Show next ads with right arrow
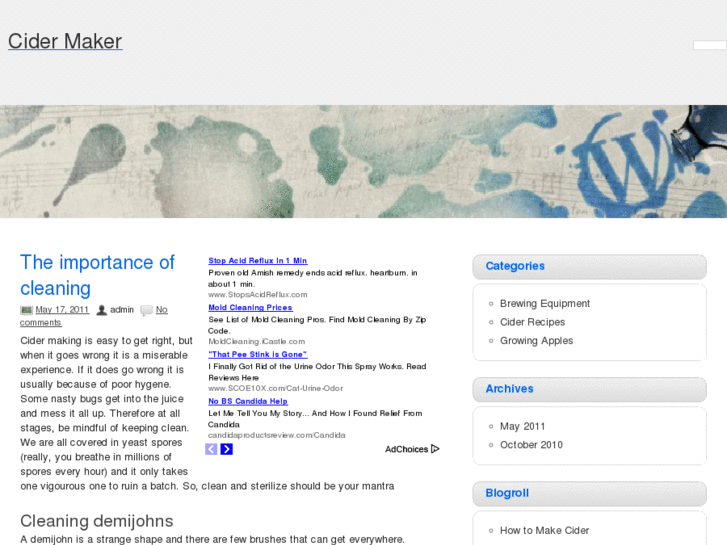 point(227,449)
